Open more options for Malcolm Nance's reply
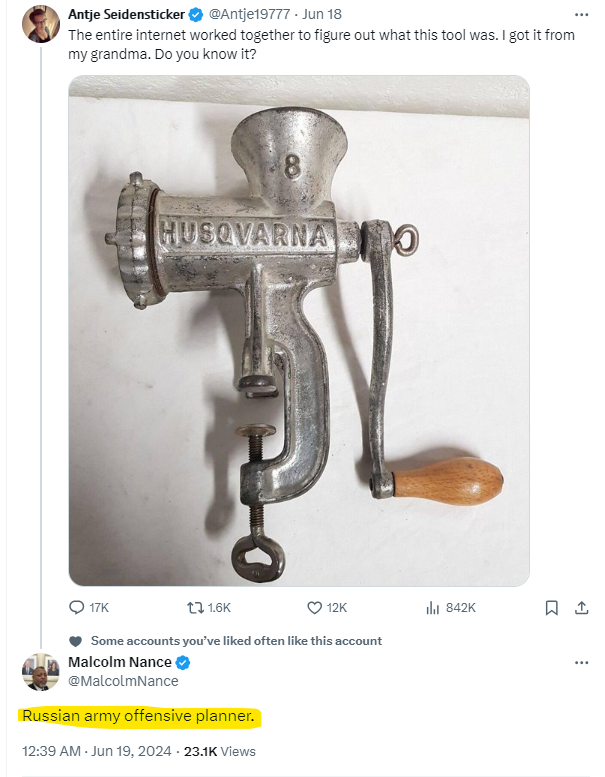Image resolution: width=605 pixels, height=777 pixels. [582, 663]
